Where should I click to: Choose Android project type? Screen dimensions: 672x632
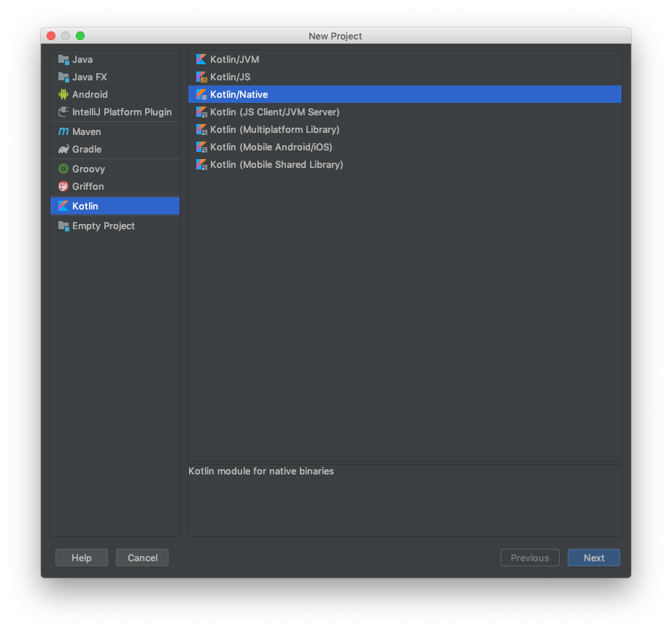(x=115, y=94)
